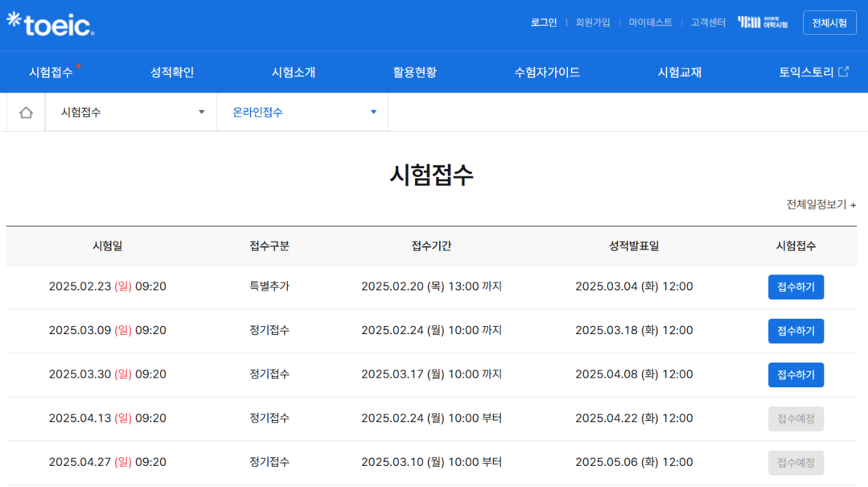Open the 시험접수 main menu
The height and width of the screenshot is (487, 868).
click(51, 72)
